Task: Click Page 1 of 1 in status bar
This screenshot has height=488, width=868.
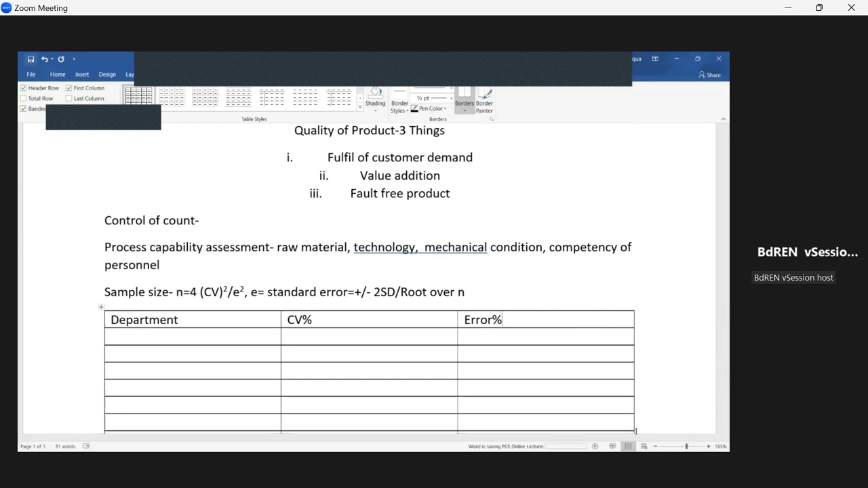Action: [33, 446]
